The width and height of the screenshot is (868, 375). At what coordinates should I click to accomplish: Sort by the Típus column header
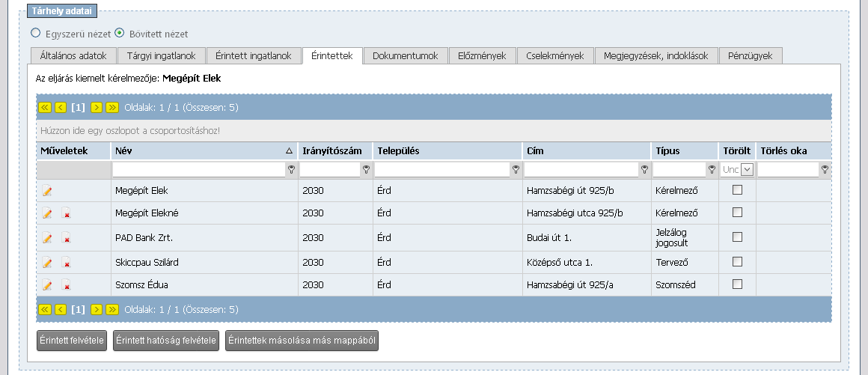click(x=684, y=150)
